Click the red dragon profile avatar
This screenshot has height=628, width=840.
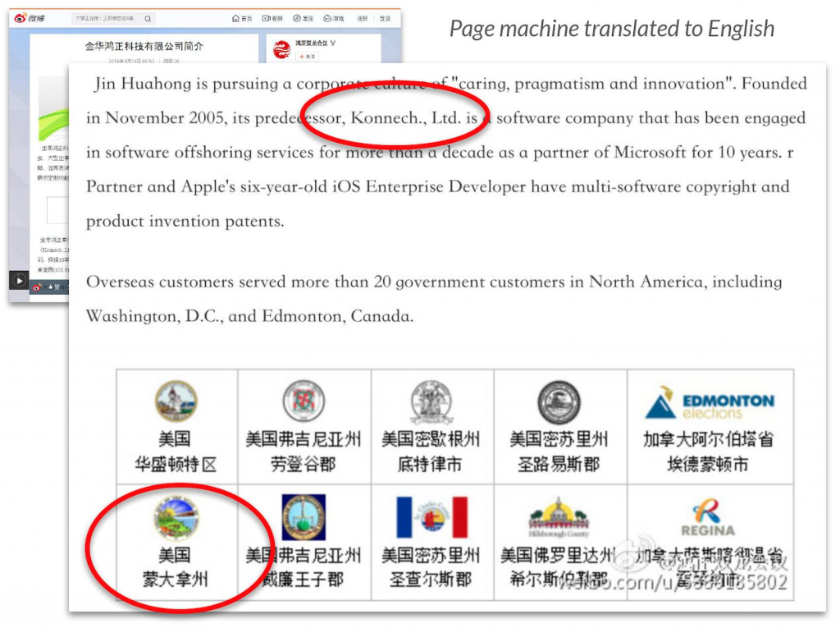pyautogui.click(x=282, y=49)
